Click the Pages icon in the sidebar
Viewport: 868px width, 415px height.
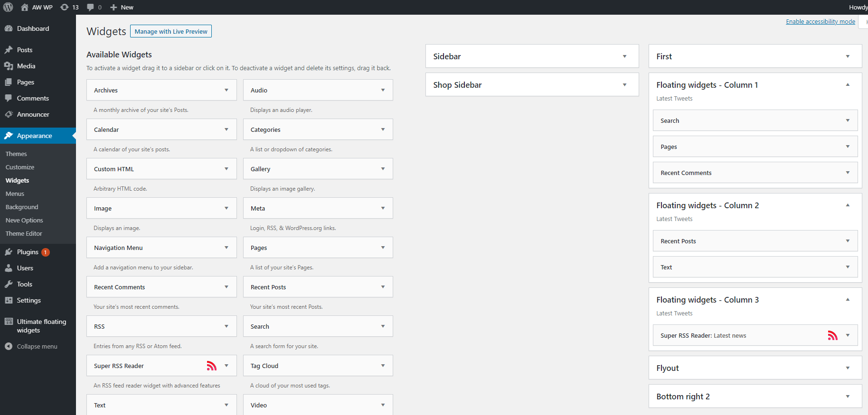coord(9,82)
